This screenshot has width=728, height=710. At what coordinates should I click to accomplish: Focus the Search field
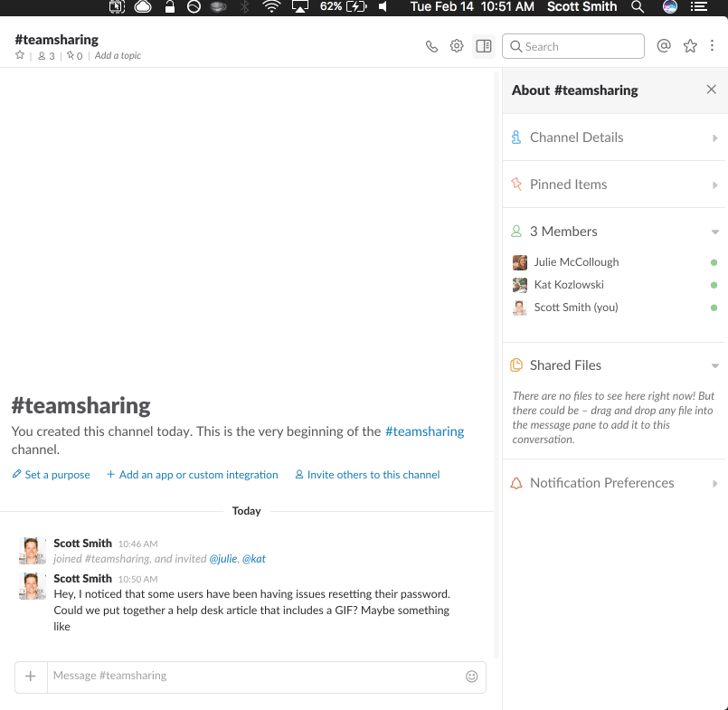pyautogui.click(x=573, y=46)
